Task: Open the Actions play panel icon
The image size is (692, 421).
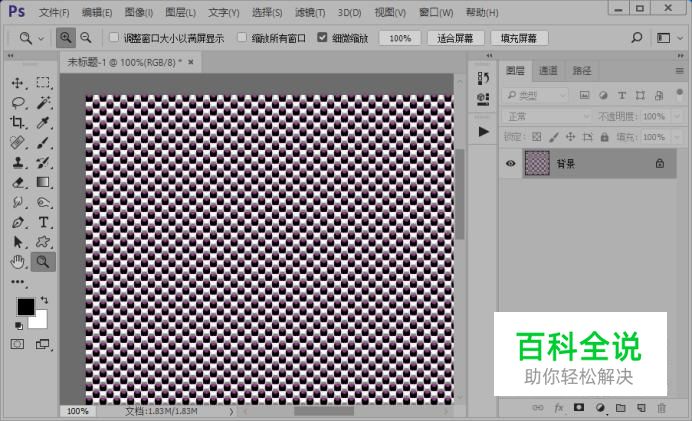Action: 484,132
